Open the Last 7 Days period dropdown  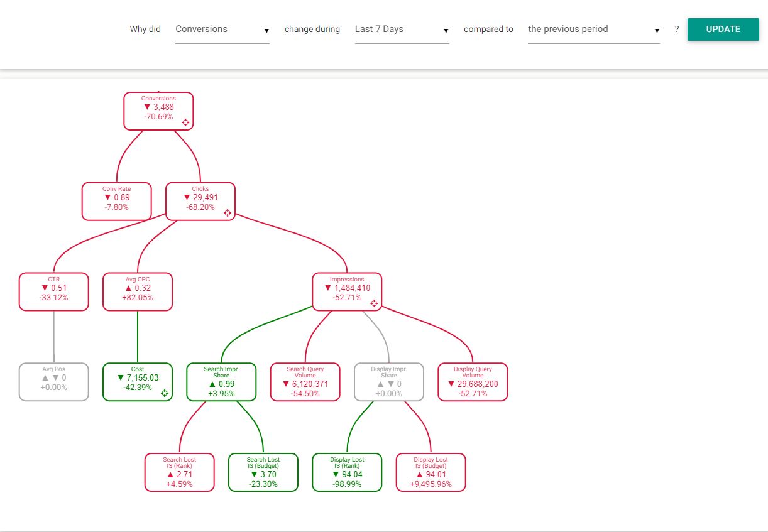pos(402,30)
